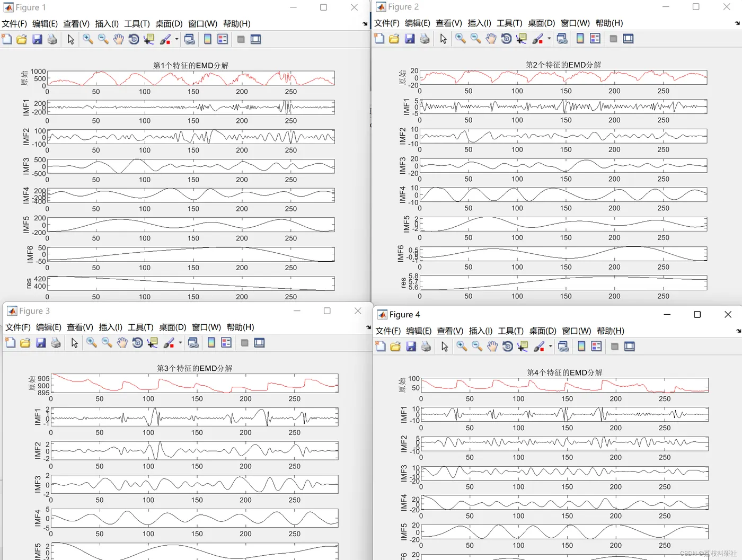Click the red 原始 signal plot in Figure 3
742x560 pixels.
click(195, 384)
